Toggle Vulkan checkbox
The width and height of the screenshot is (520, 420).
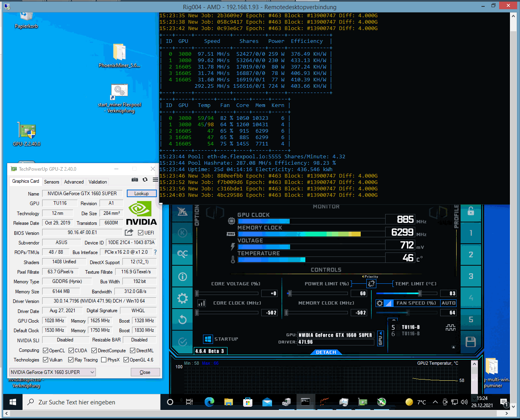tap(45, 359)
